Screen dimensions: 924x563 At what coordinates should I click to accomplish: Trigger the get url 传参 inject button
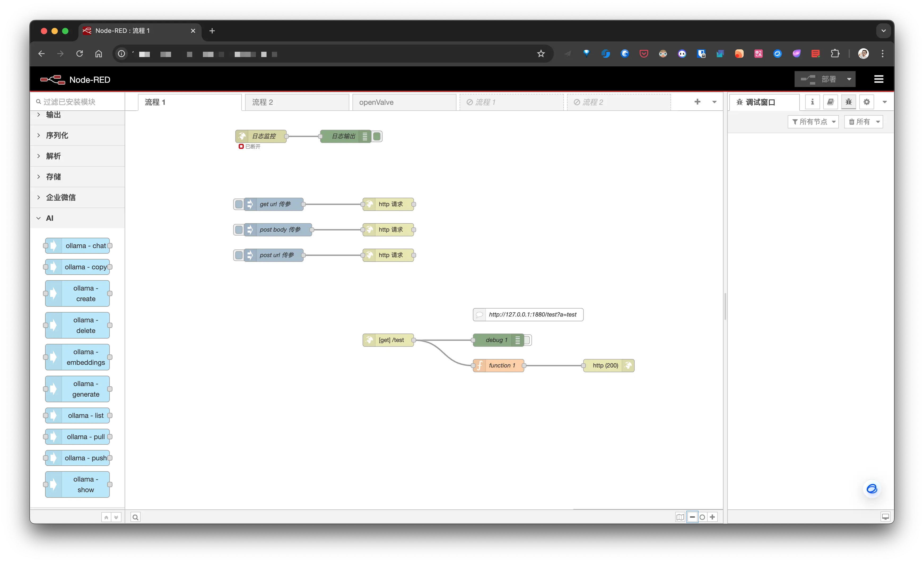click(238, 204)
